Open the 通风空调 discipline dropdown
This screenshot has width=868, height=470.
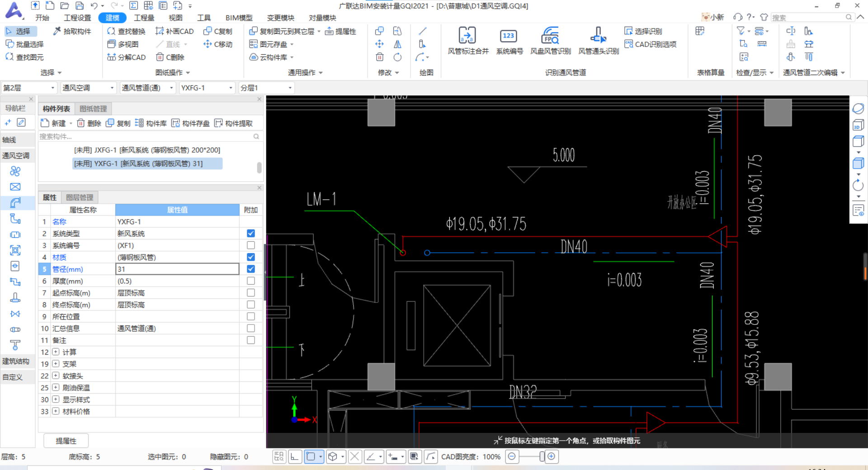pos(88,88)
